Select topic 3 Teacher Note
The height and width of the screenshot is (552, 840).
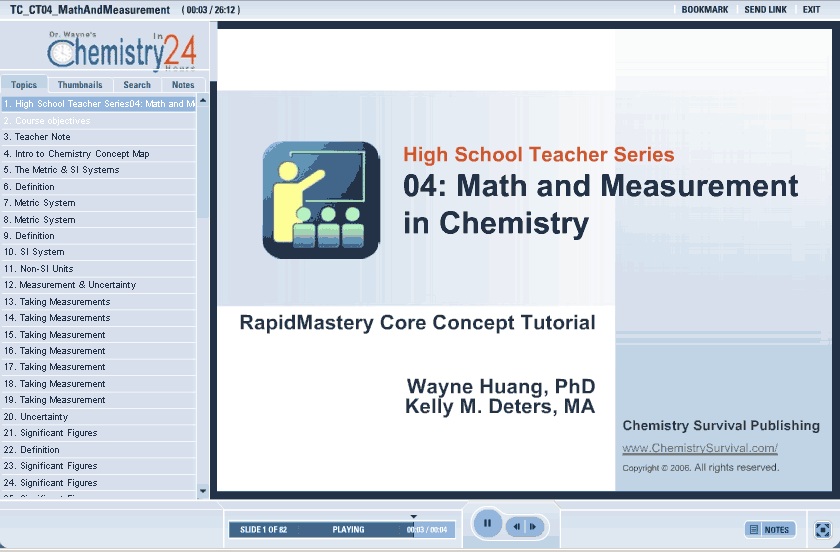tap(42, 137)
